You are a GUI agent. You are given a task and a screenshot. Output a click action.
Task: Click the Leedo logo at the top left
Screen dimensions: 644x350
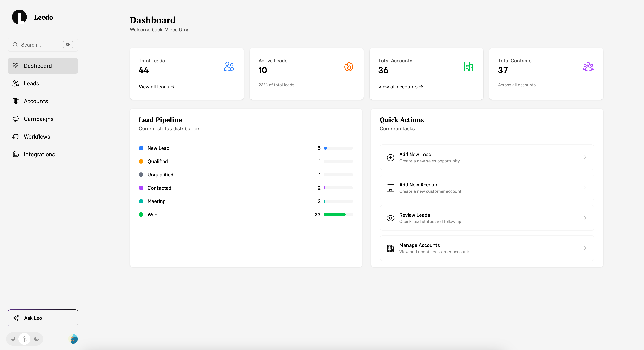click(19, 17)
